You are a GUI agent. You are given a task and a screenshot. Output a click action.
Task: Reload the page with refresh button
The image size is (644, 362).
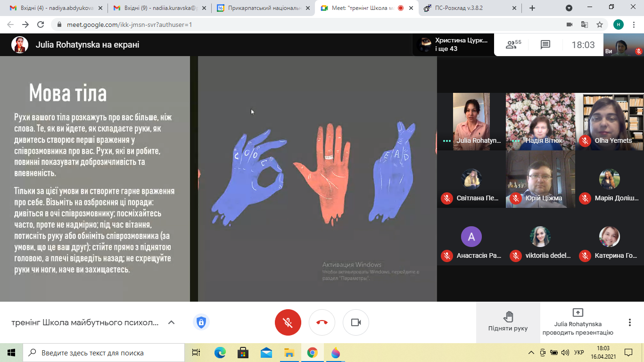coord(41,25)
